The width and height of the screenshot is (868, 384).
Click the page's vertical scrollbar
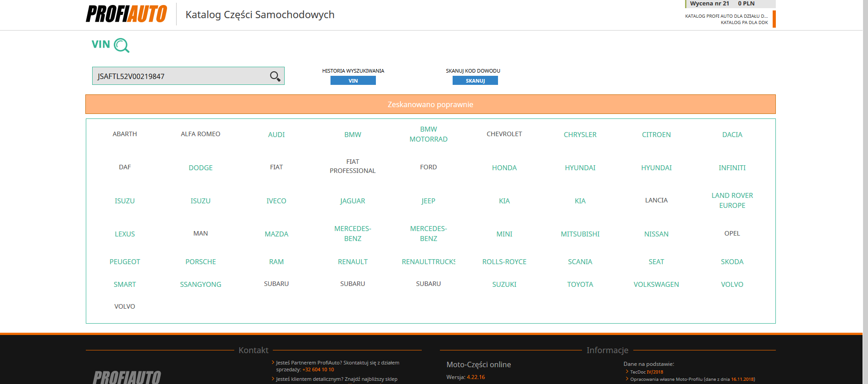point(865,192)
